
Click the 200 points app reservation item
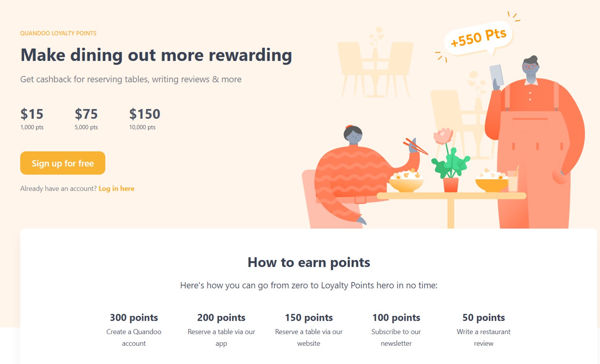coord(221,330)
